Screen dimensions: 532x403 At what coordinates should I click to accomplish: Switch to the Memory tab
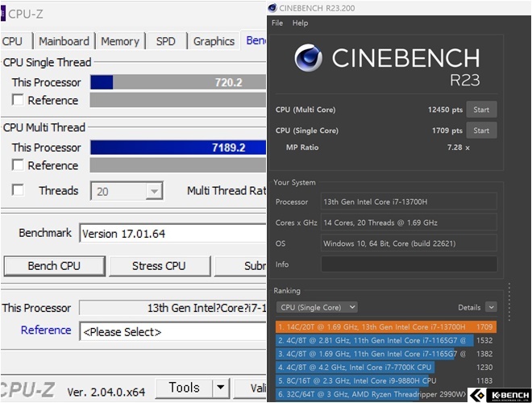click(120, 41)
